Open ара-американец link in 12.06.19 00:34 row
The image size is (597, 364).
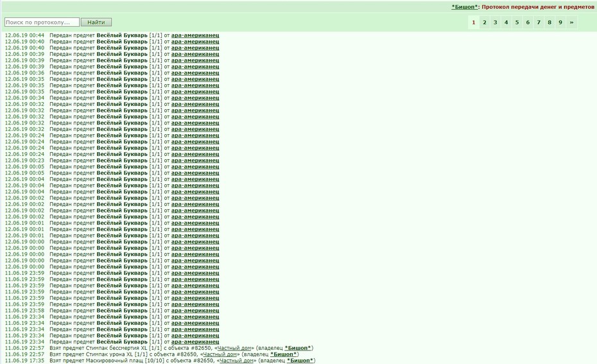coord(195,98)
